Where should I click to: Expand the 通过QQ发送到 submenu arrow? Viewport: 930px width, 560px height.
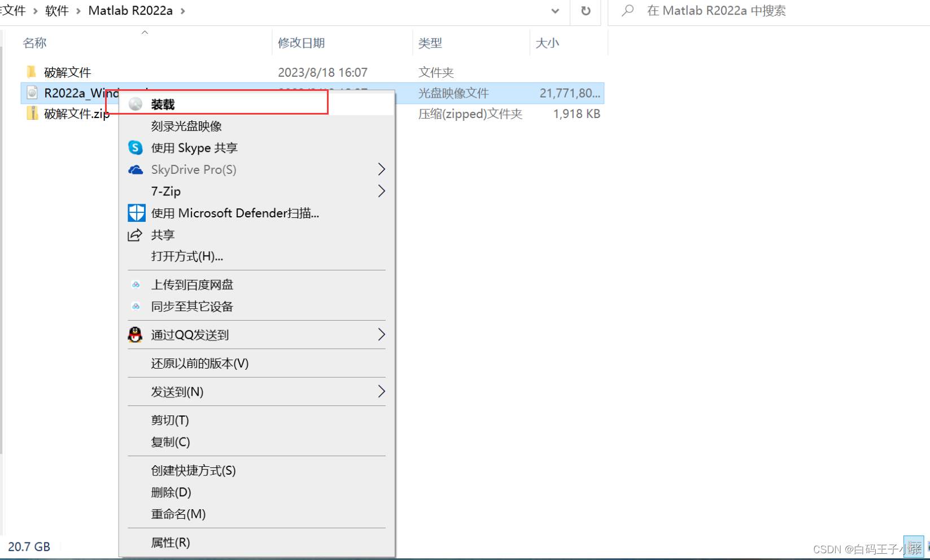click(381, 335)
